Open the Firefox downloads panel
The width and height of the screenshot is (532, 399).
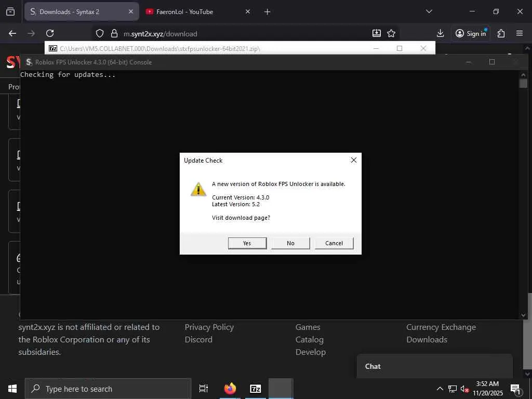coord(440,33)
